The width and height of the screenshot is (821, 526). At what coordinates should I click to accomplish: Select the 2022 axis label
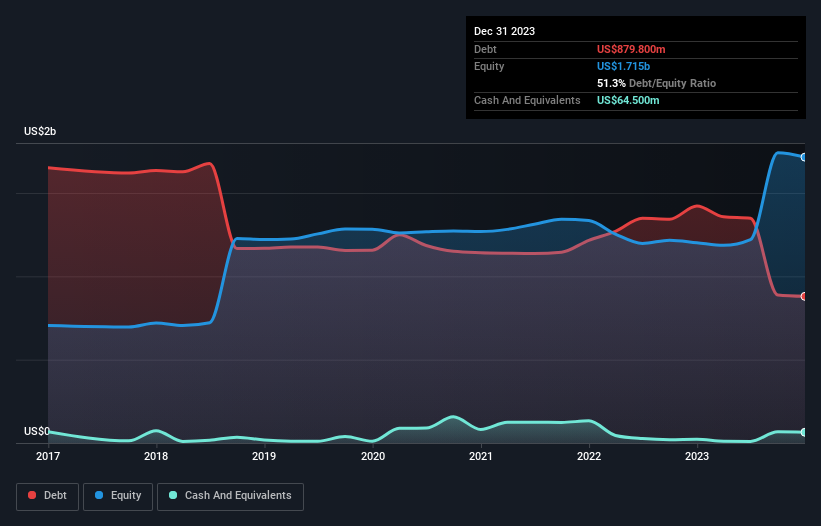pyautogui.click(x=589, y=456)
